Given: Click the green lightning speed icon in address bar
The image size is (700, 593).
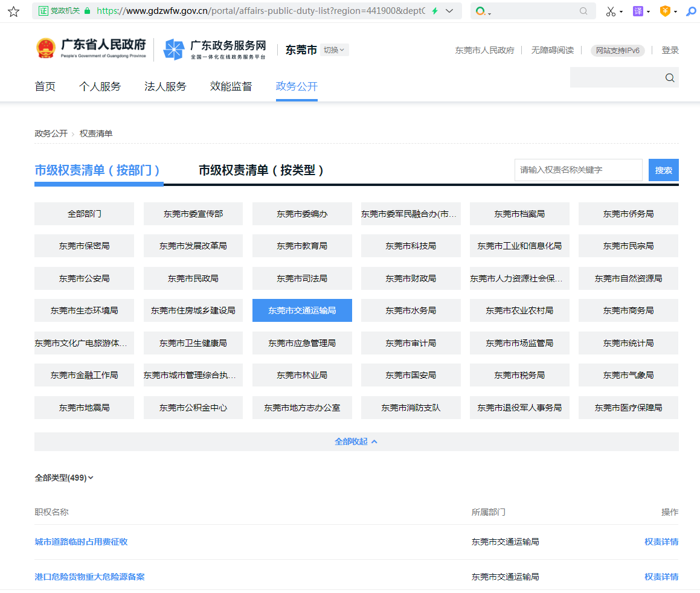Looking at the screenshot, I should (435, 11).
